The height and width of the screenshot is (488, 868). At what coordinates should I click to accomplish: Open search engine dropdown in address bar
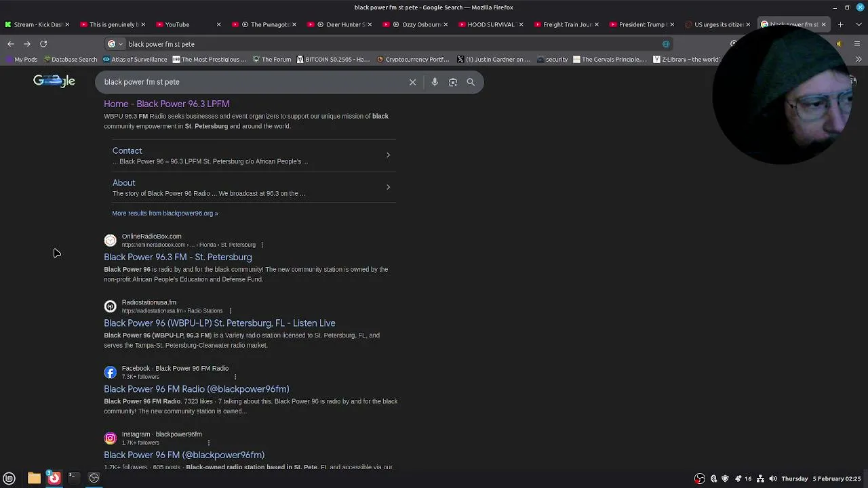(x=115, y=44)
